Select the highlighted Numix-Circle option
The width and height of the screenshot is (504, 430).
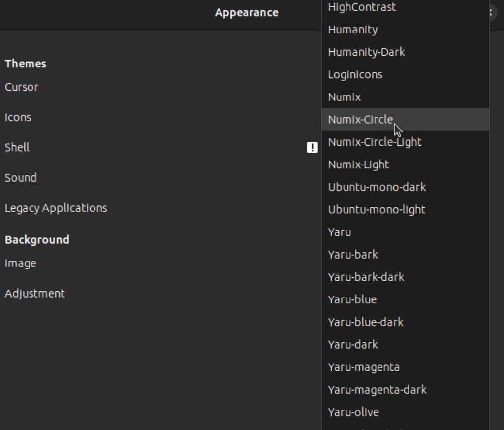[x=406, y=119]
